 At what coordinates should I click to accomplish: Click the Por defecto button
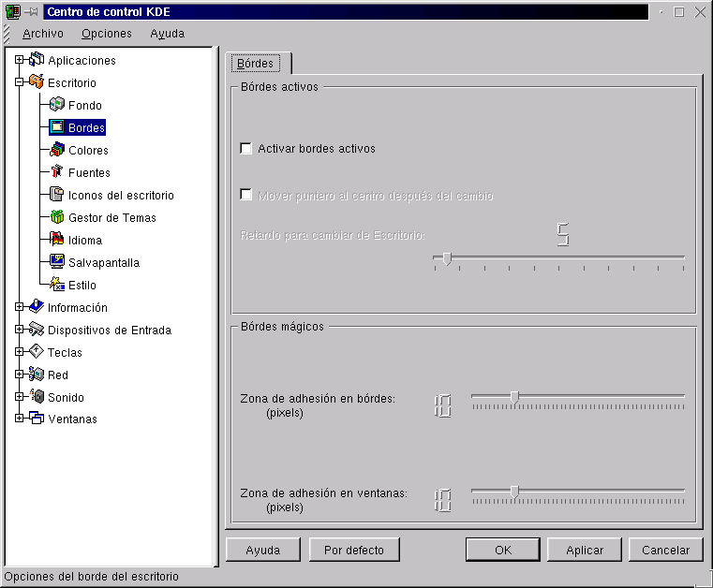coord(354,550)
